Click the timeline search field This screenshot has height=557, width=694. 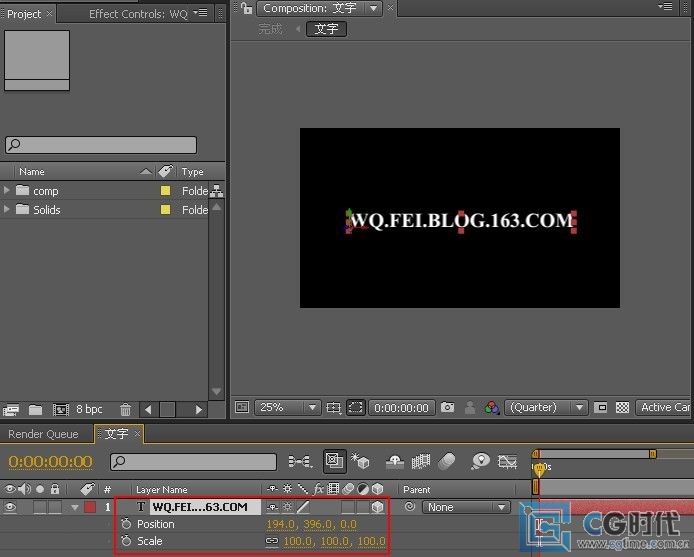[x=193, y=462]
